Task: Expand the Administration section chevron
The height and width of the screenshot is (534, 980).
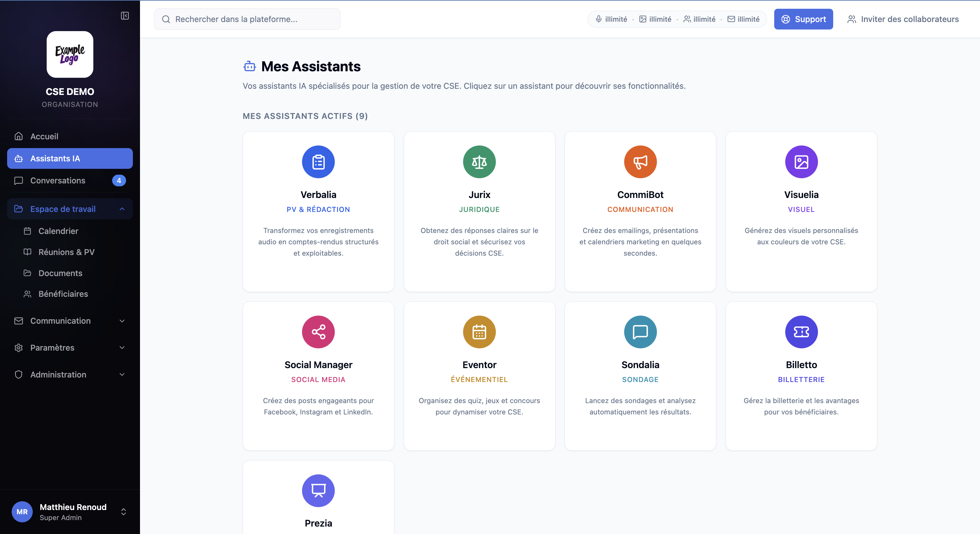Action: [122, 374]
